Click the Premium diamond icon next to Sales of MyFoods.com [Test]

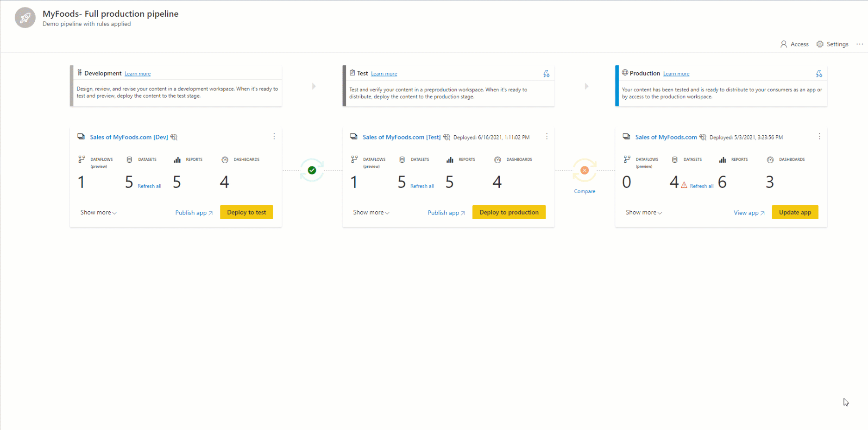click(447, 137)
